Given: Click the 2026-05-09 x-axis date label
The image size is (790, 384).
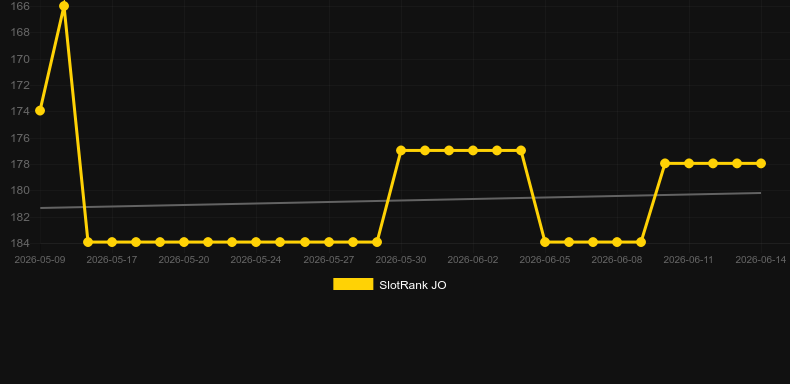Looking at the screenshot, I should point(40,260).
